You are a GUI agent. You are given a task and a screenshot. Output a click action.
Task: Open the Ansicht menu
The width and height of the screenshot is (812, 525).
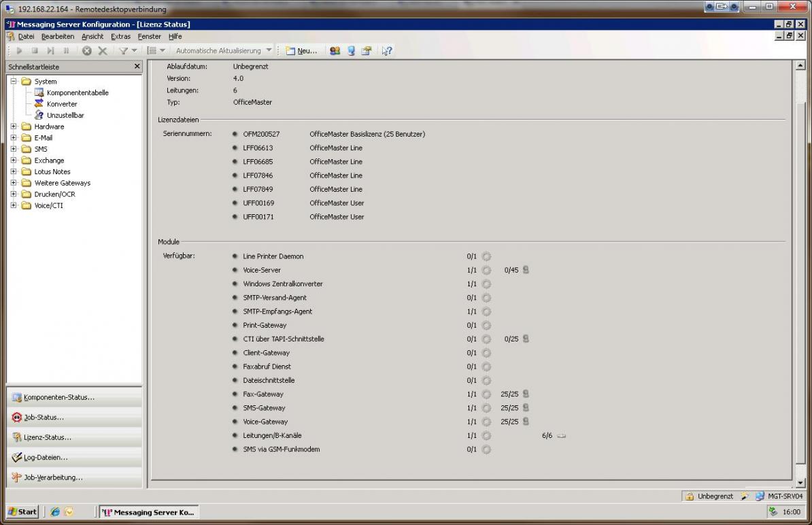pos(92,36)
